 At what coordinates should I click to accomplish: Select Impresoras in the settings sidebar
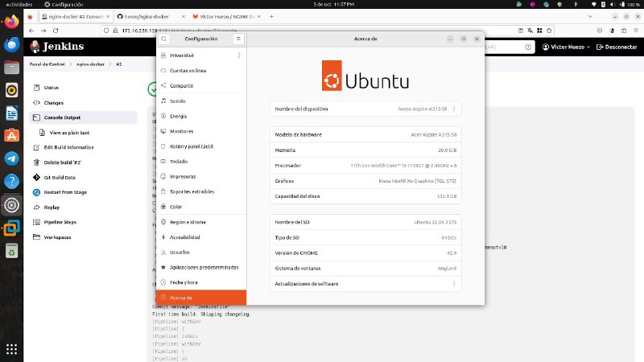[x=201, y=176]
